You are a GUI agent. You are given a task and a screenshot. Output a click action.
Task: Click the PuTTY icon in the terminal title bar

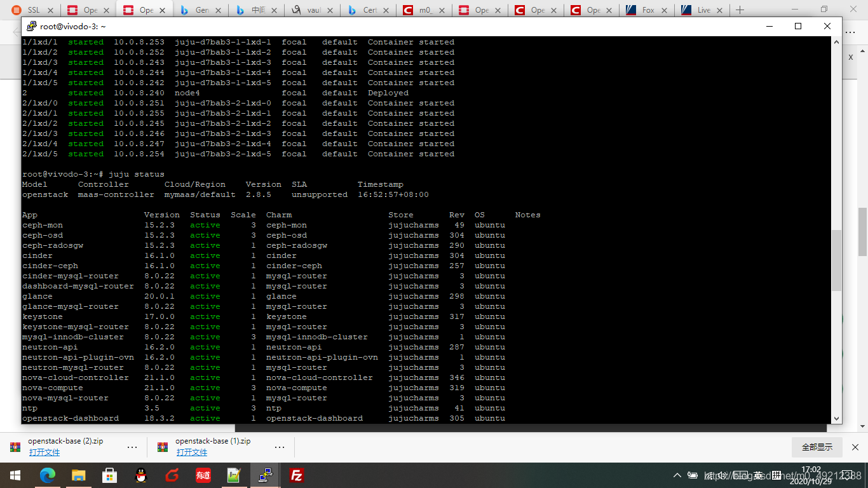point(31,27)
